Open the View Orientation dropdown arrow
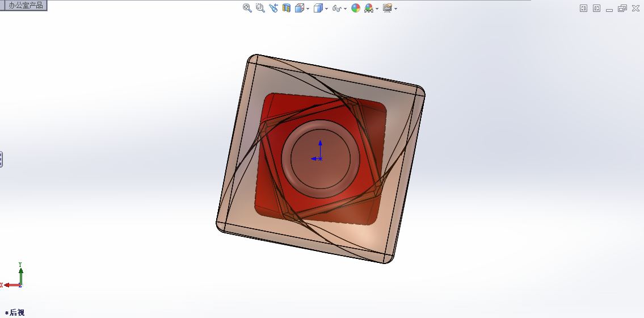Viewport: 644px width, 318px height. 308,8
